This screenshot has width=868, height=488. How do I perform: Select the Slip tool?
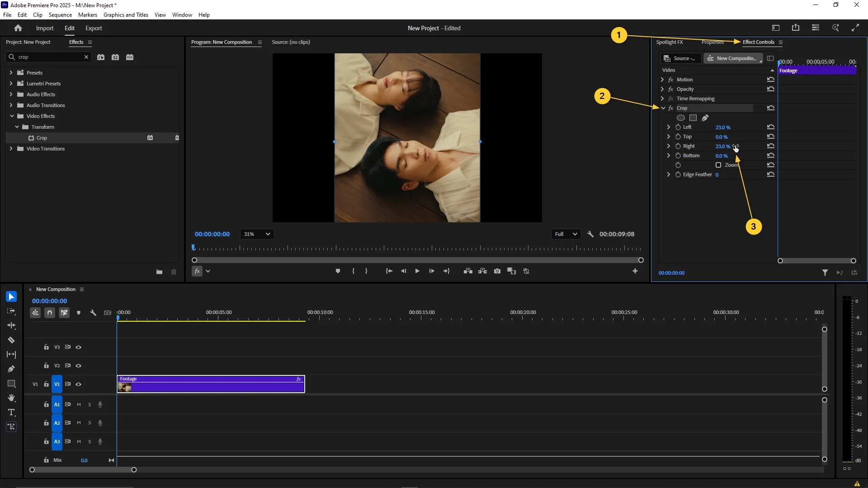pos(11,354)
